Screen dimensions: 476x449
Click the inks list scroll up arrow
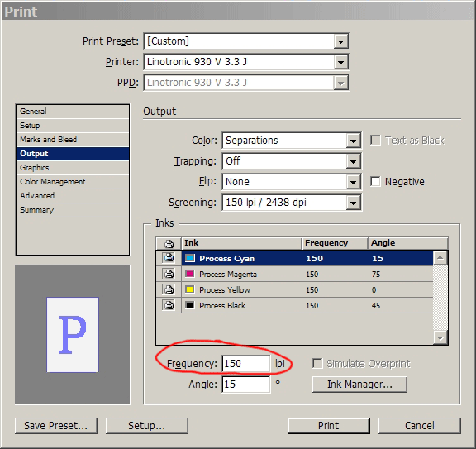(440, 258)
